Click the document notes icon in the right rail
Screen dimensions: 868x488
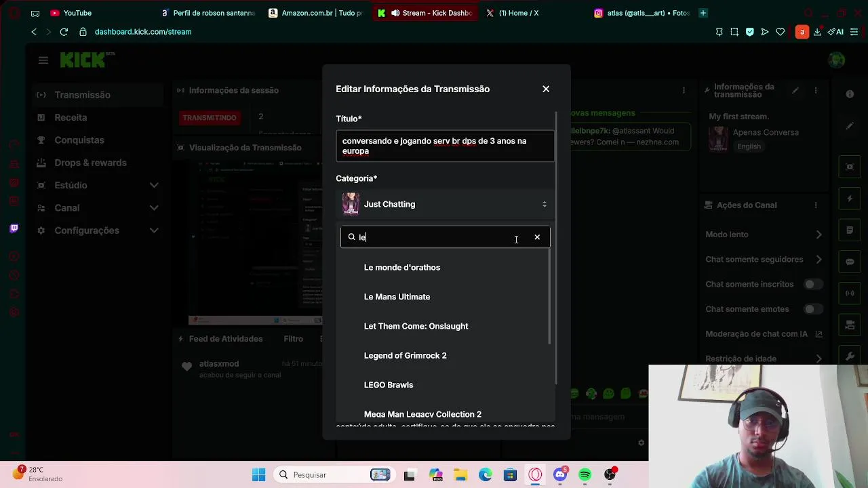click(850, 230)
